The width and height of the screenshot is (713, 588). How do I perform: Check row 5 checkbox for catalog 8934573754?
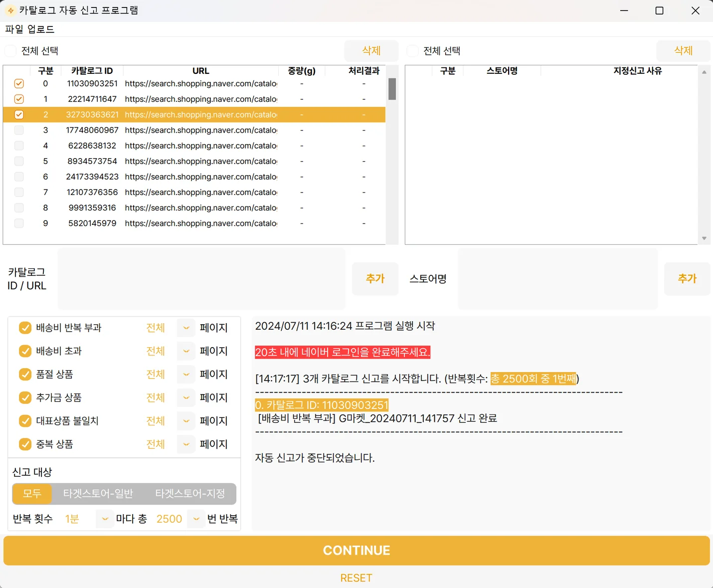pos(19,161)
